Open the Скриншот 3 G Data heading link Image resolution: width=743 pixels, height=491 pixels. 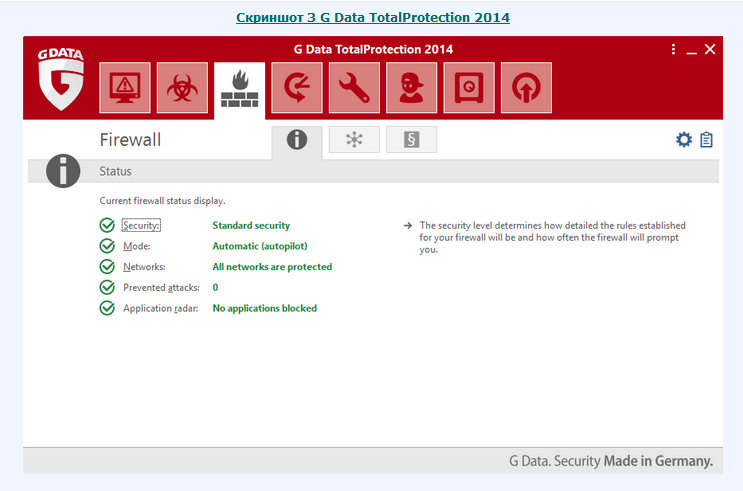pos(373,18)
